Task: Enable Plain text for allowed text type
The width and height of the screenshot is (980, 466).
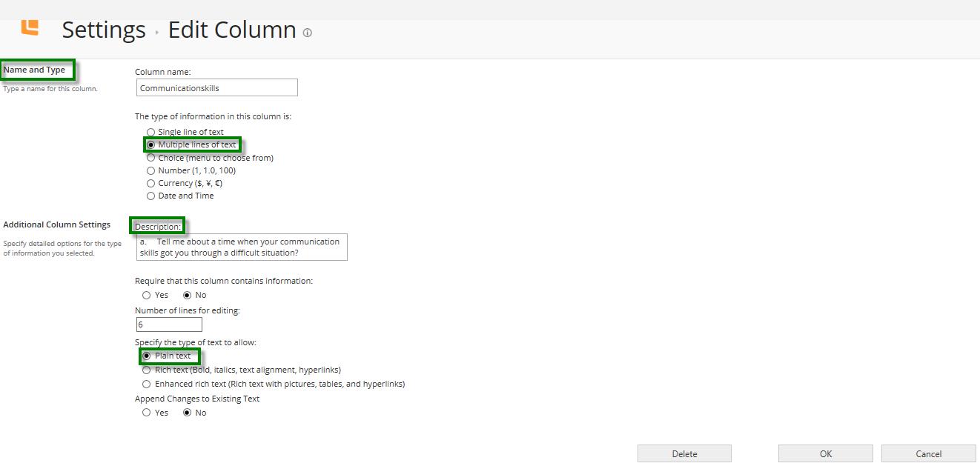Action: pos(146,356)
